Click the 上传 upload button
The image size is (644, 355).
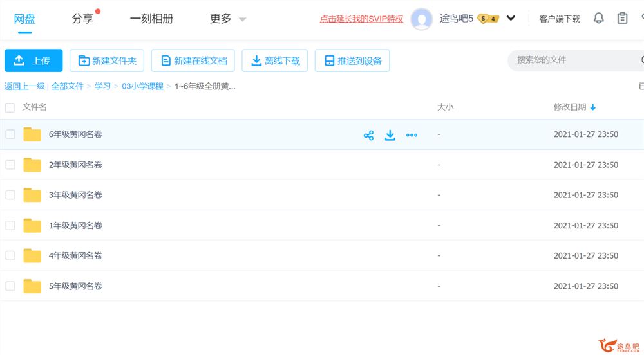pyautogui.click(x=33, y=60)
